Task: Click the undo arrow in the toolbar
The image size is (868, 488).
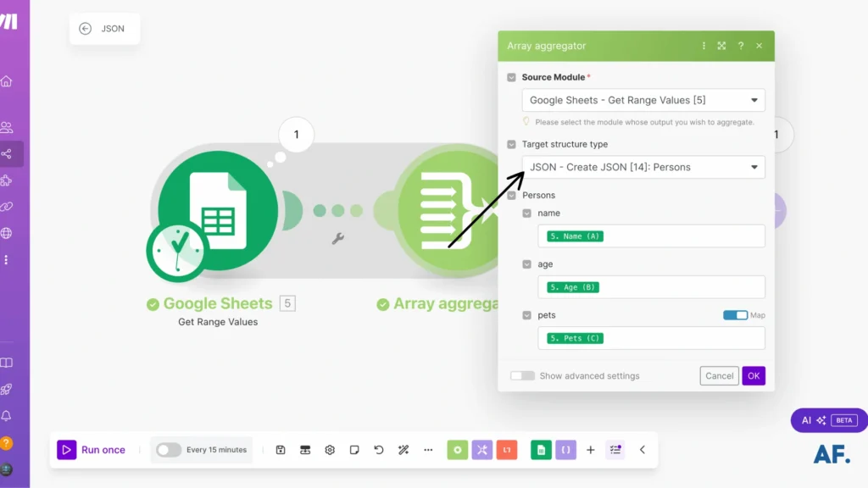Action: pyautogui.click(x=379, y=450)
